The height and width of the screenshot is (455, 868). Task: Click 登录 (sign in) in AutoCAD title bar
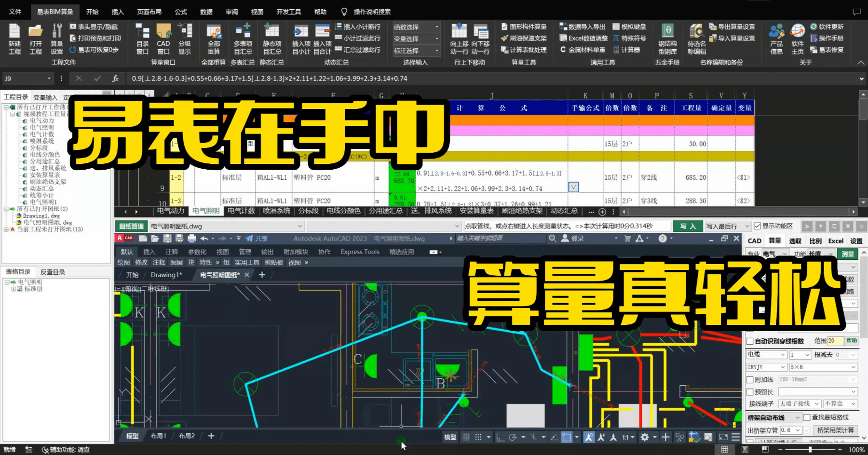coord(572,238)
